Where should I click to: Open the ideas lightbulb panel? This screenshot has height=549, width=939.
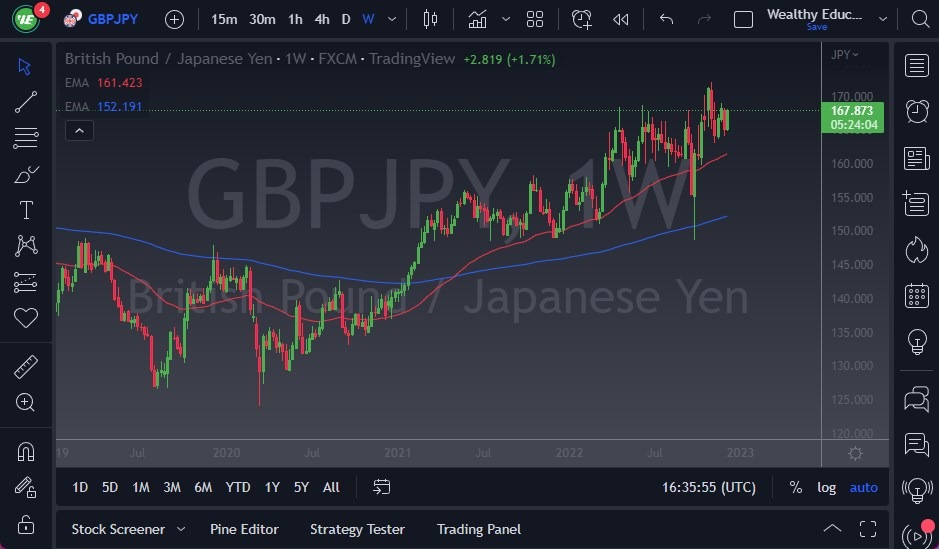917,342
